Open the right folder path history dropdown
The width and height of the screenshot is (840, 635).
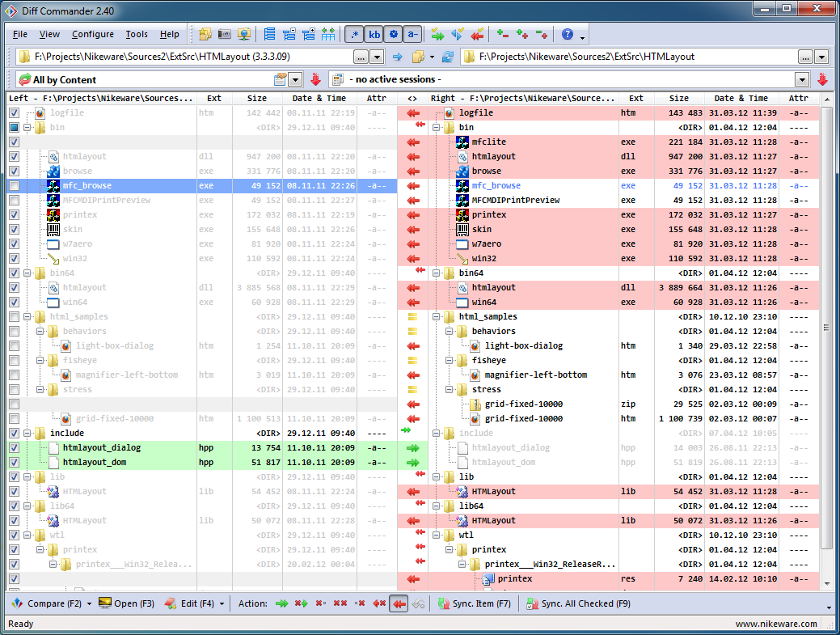click(821, 57)
